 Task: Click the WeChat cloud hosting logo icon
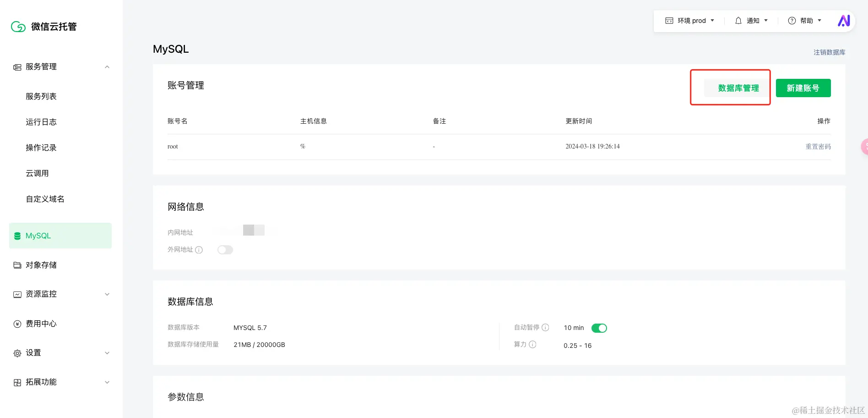coord(18,27)
